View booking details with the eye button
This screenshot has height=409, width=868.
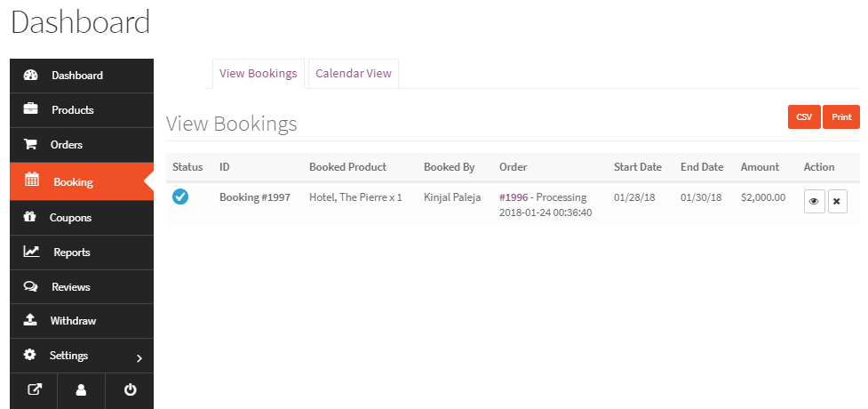point(814,202)
